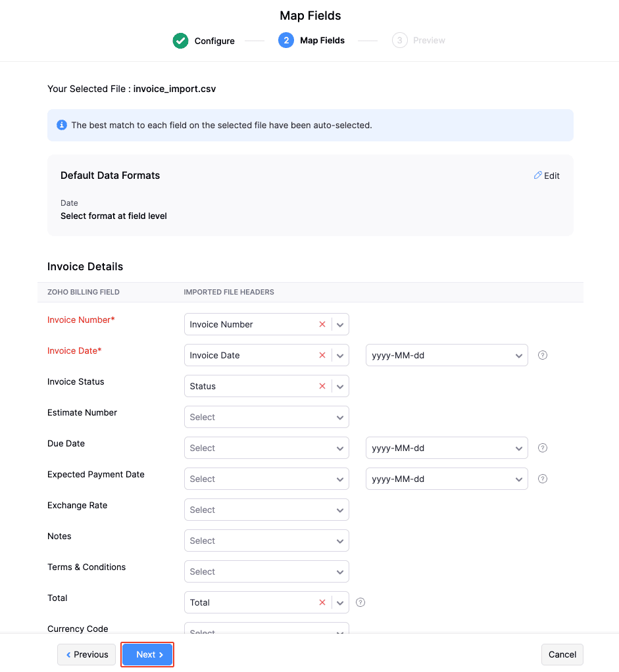
Task: Edit the Default Data Formats
Action: tap(547, 176)
